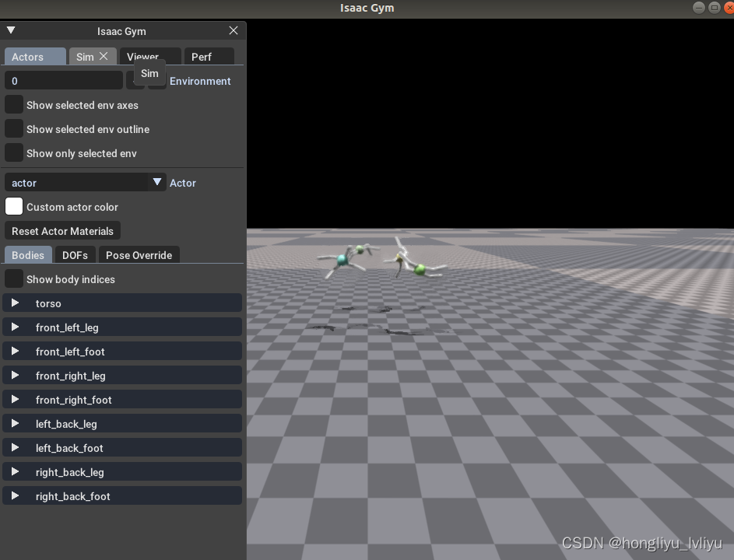Enable Show selected env axes
This screenshot has height=560, width=734.
coord(13,104)
